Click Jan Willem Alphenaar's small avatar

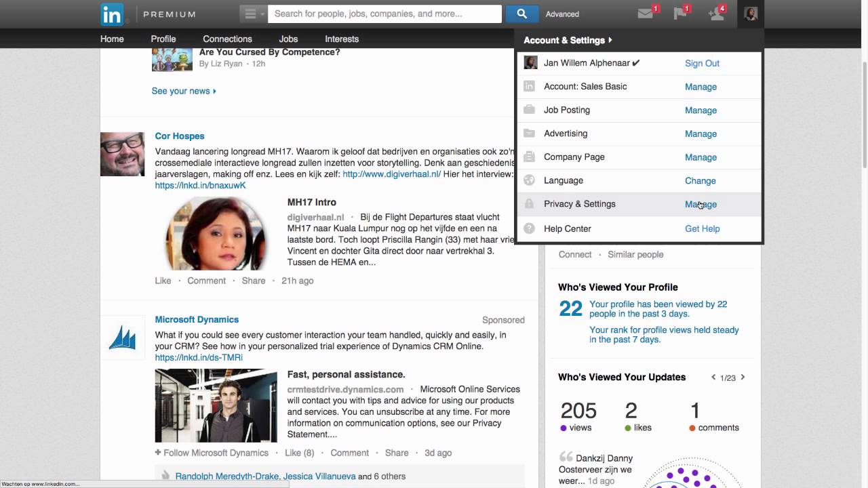point(530,62)
